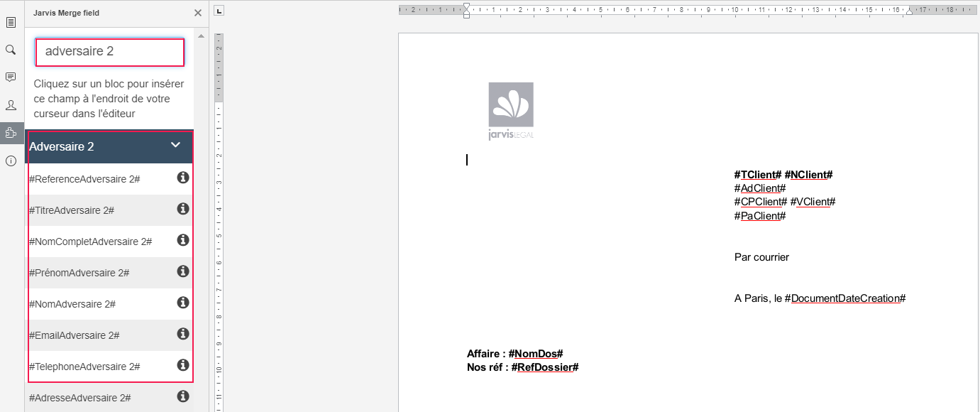Viewport: 980px width, 412px height.
Task: Click the adversaire 2 search field
Action: pyautogui.click(x=110, y=52)
